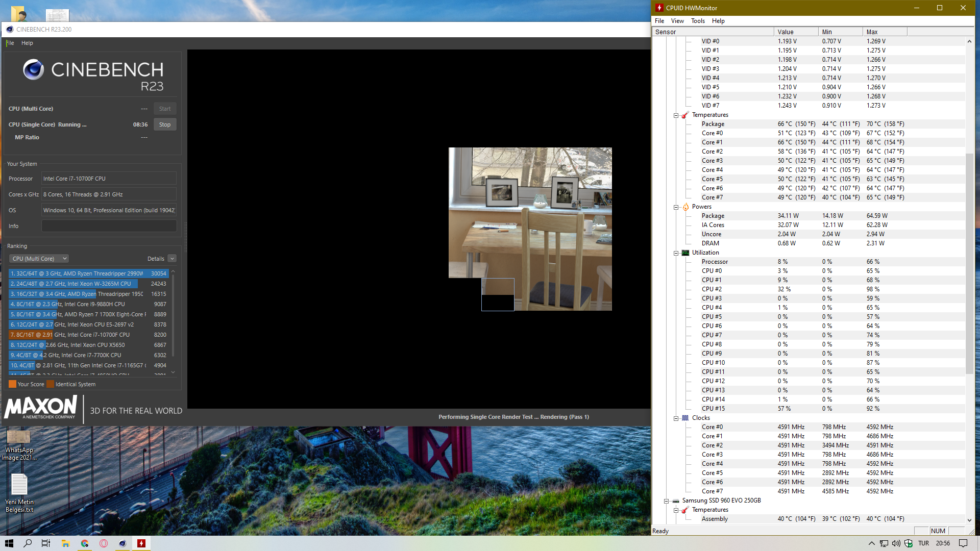Click the Sensor column header
980x551 pixels.
coord(713,32)
